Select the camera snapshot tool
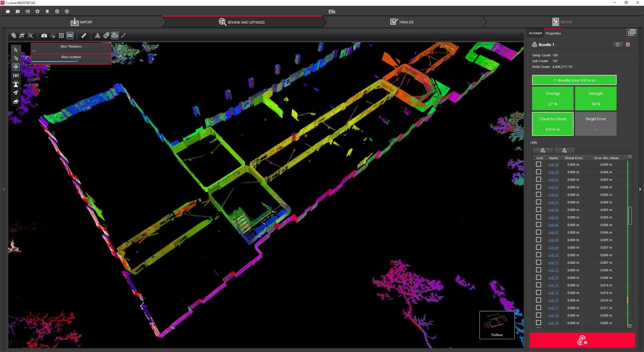Viewport: 644px width, 352px height. (x=44, y=36)
